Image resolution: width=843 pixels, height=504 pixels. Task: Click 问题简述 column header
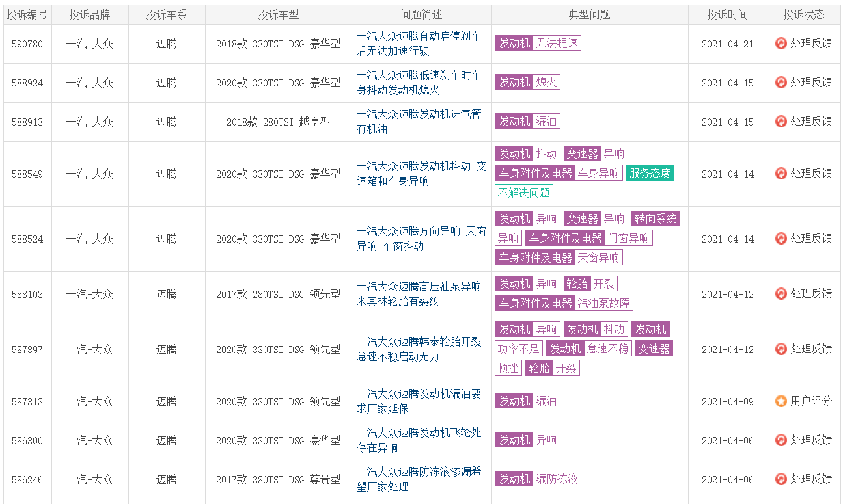click(422, 14)
